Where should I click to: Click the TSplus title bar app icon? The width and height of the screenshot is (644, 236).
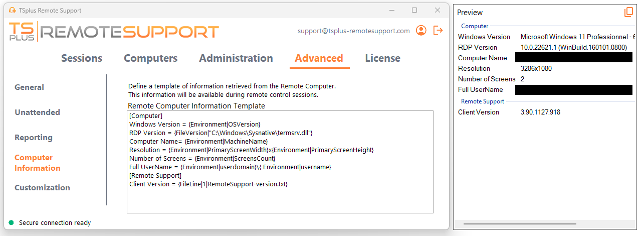click(x=13, y=10)
